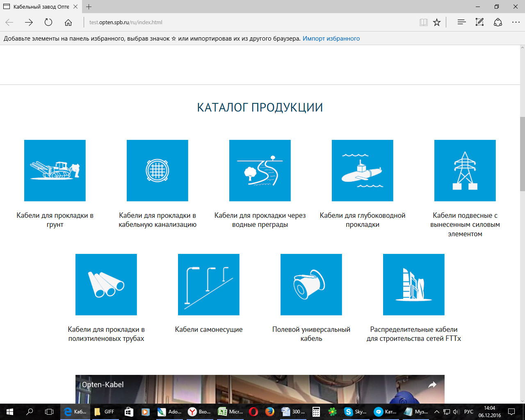Click the street lamp poles self-supporting icon
This screenshot has height=420, width=525.
[x=209, y=285]
